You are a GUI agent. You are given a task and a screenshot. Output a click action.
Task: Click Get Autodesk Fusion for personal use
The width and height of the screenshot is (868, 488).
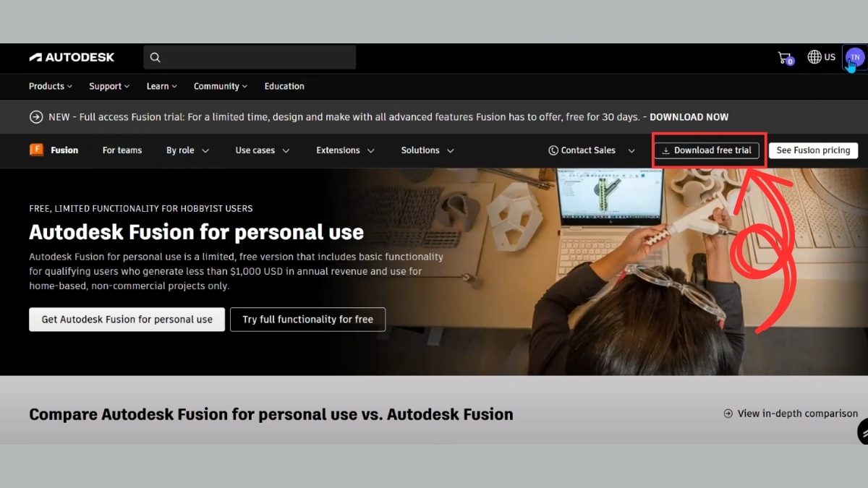tap(127, 319)
